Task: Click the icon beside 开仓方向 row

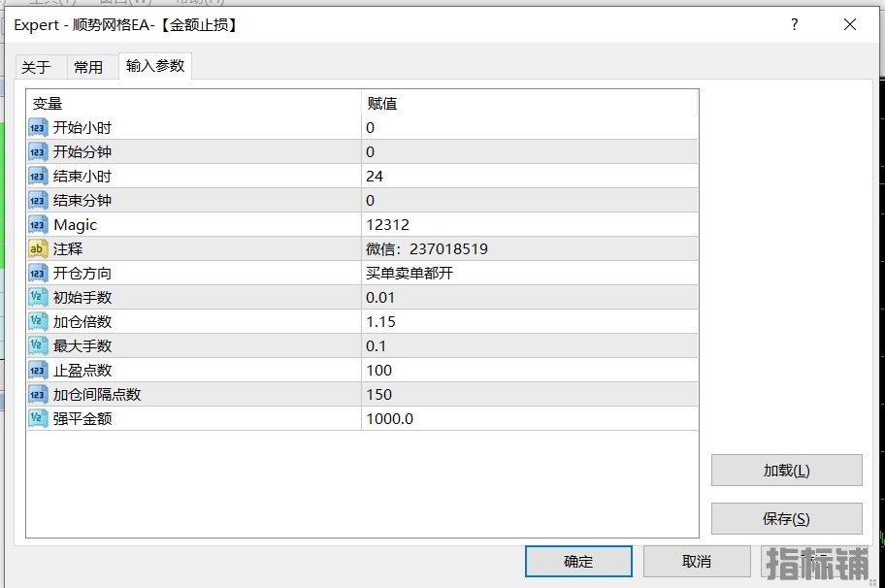Action: tap(38, 274)
